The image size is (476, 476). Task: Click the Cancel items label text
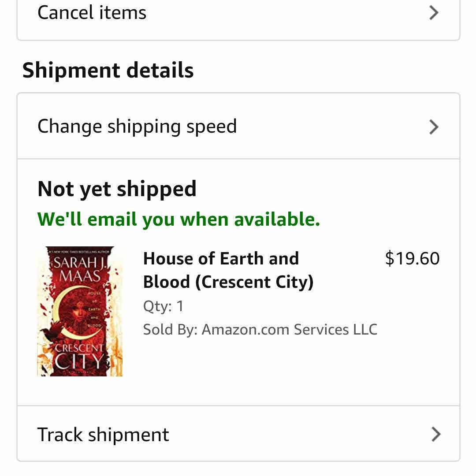click(x=92, y=12)
